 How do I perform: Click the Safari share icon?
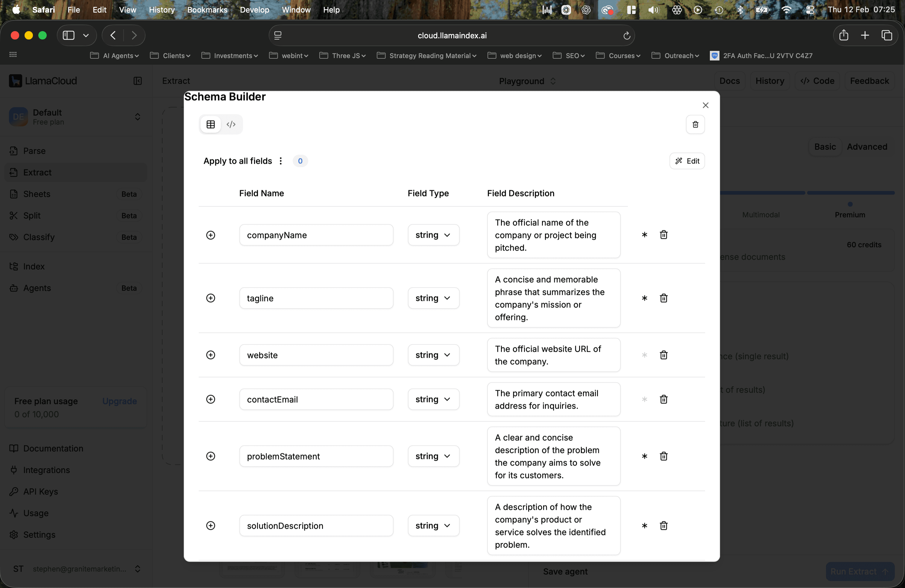844,35
